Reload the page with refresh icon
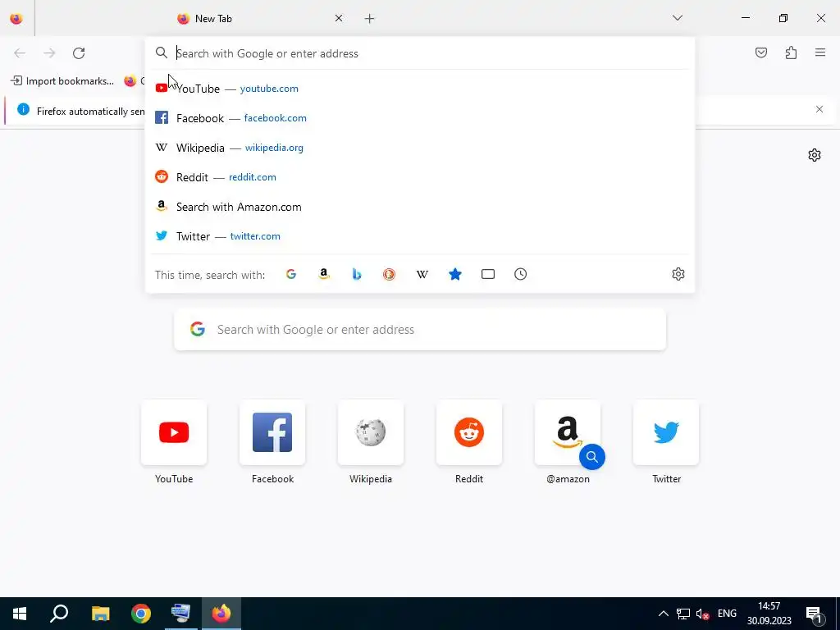The width and height of the screenshot is (840, 630). [79, 53]
